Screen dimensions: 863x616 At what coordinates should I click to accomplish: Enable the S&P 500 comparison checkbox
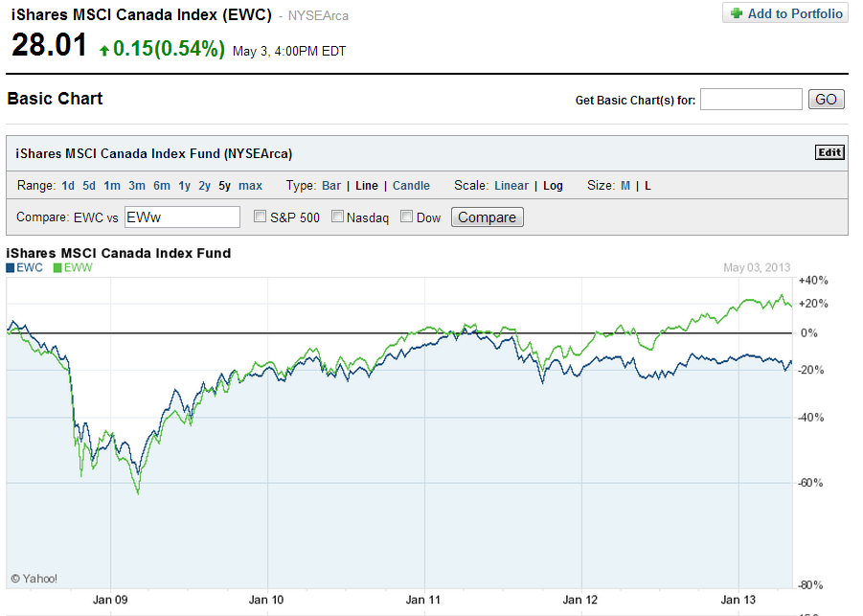point(260,217)
